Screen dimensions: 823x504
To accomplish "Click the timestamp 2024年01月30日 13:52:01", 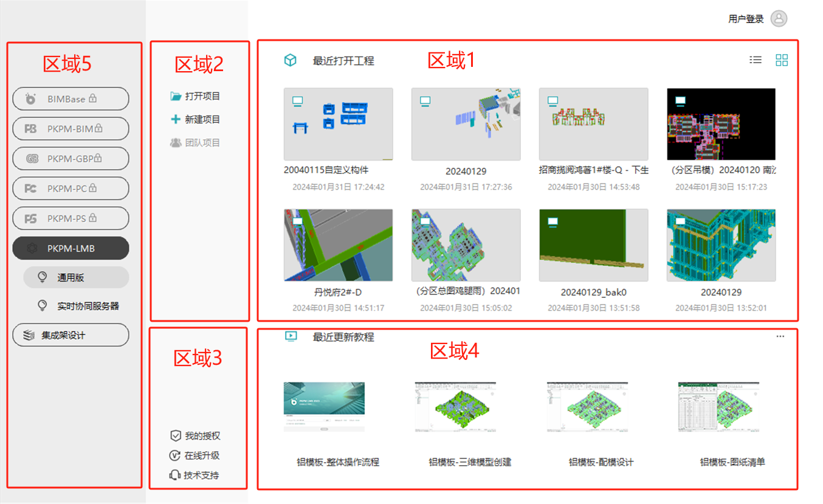I will [x=721, y=308].
